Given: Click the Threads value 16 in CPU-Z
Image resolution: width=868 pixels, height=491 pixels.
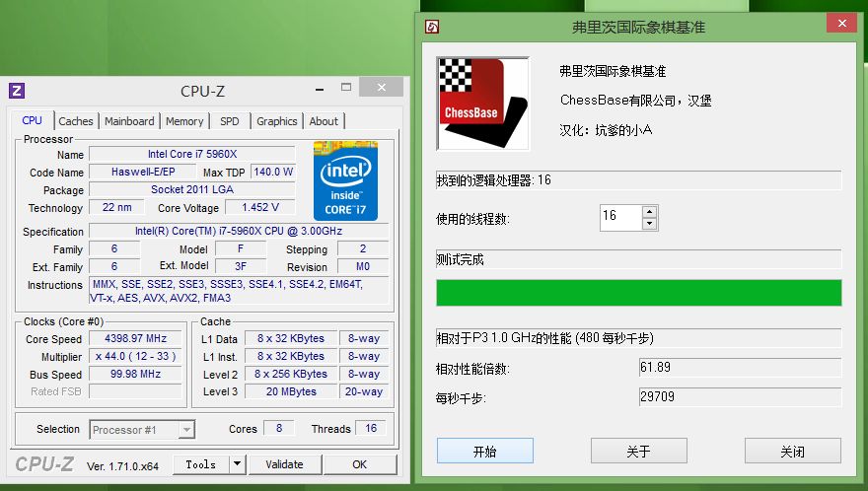Looking at the screenshot, I should (371, 428).
